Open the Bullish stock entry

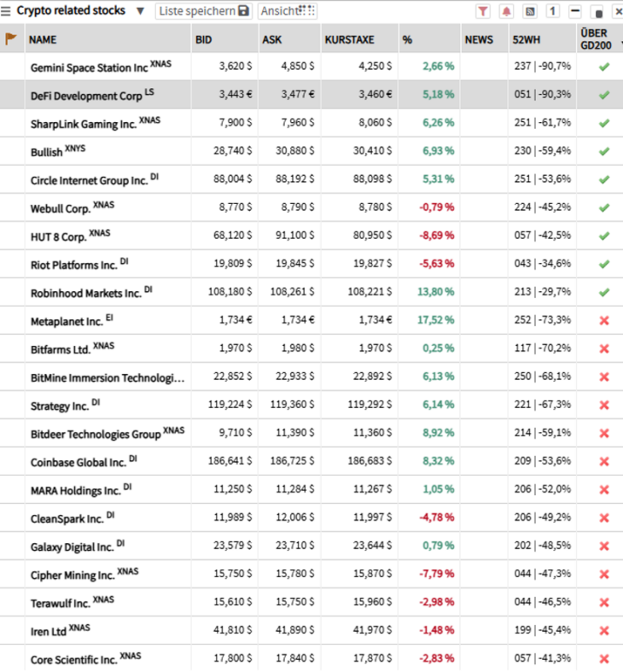[46, 153]
